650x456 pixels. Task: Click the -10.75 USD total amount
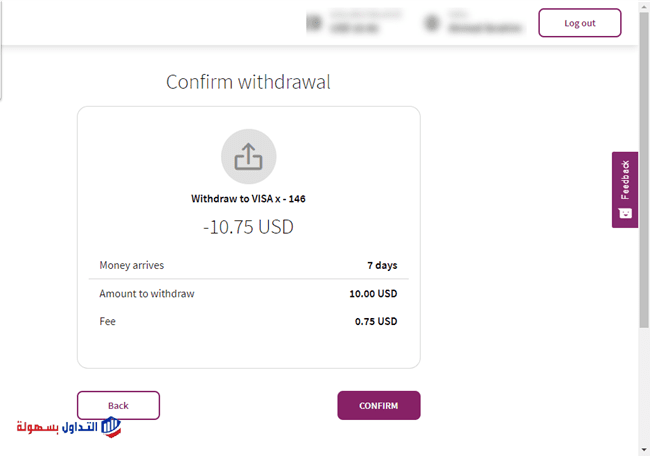[x=248, y=227]
